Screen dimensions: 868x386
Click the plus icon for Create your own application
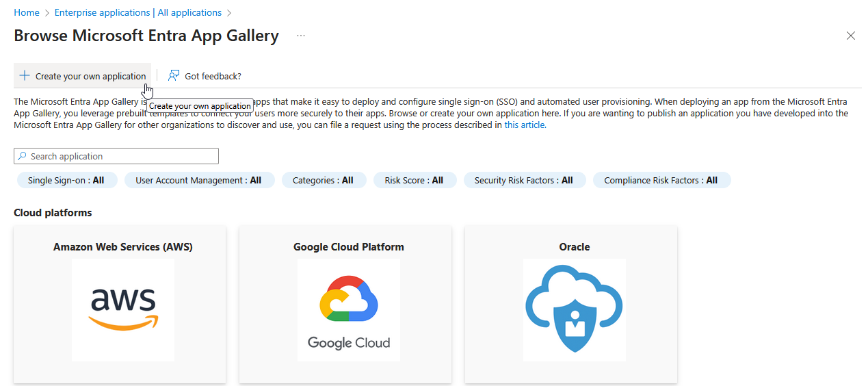pos(25,76)
